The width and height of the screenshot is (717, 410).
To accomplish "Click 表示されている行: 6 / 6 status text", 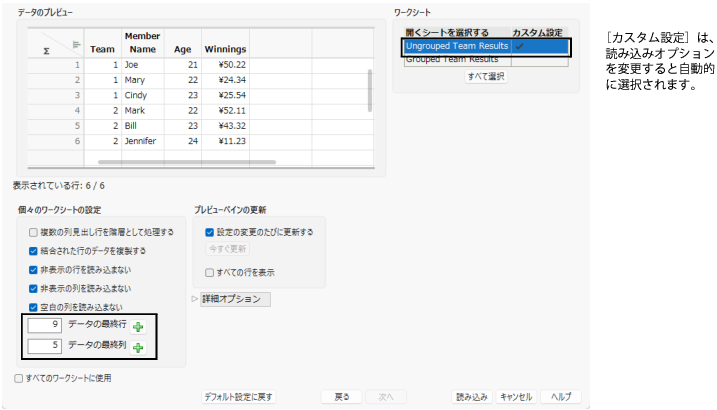I will [59, 186].
